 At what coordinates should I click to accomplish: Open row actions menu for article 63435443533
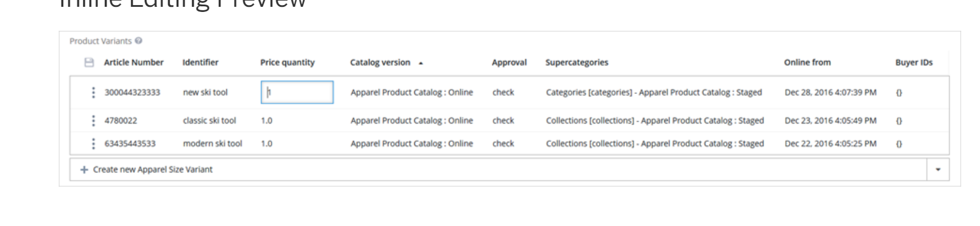point(93,143)
